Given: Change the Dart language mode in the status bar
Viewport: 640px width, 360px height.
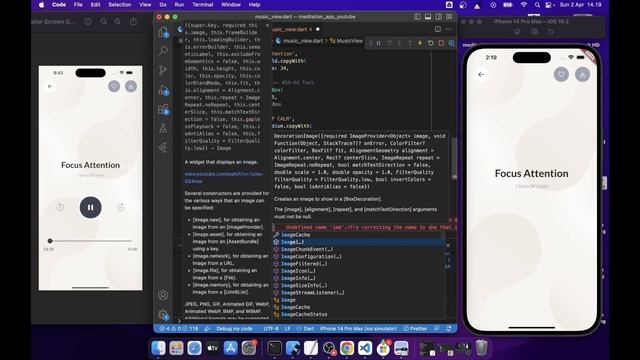Looking at the screenshot, I should point(309,329).
